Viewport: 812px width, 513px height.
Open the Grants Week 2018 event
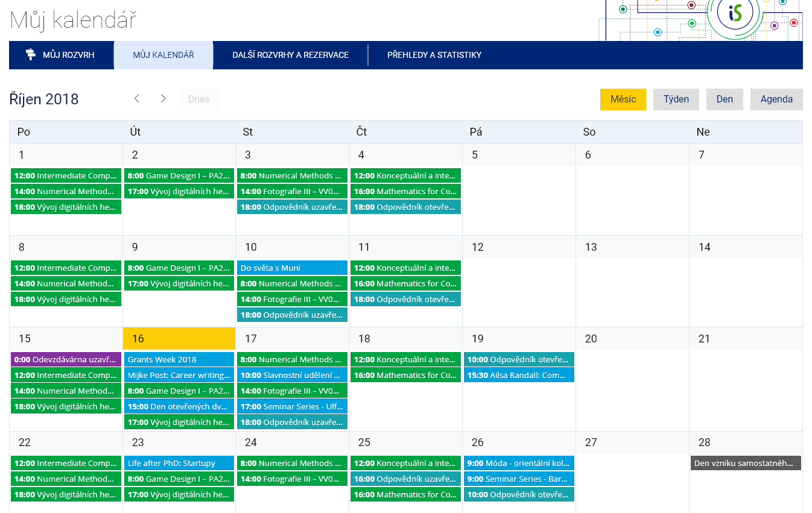(179, 359)
